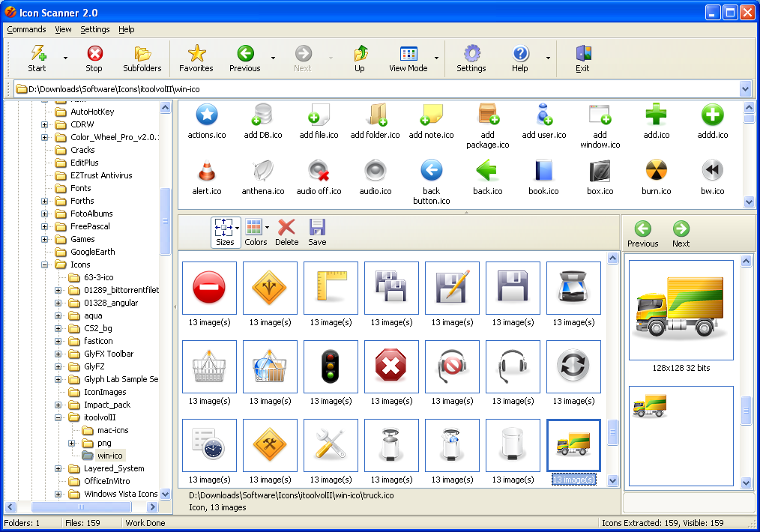Click the Save floppy disk icon
The height and width of the screenshot is (532, 760).
(x=317, y=228)
